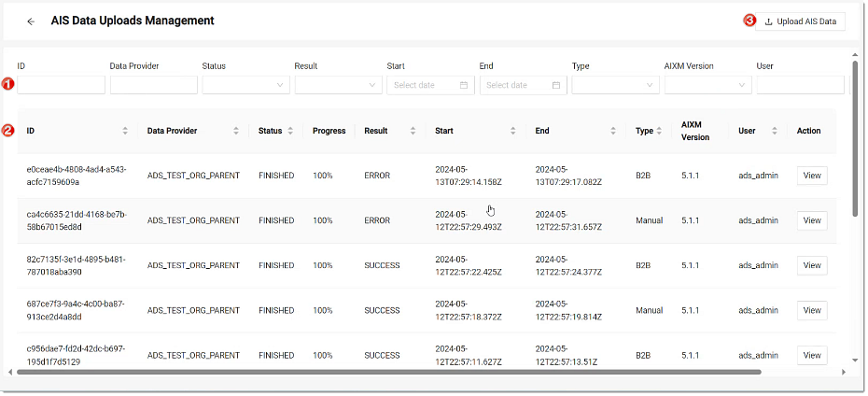This screenshot has height=396, width=868.
Task: Click end time 2024-05-12T22:57:24.377Z
Action: click(x=568, y=265)
